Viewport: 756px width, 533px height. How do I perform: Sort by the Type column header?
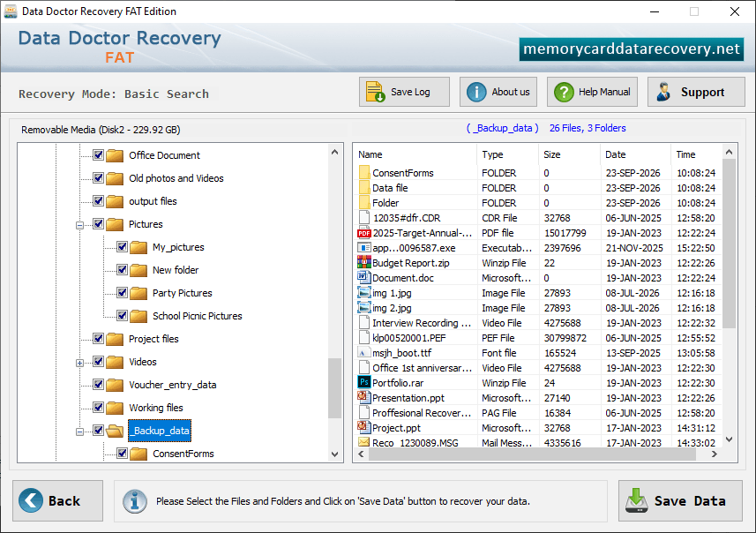(492, 154)
